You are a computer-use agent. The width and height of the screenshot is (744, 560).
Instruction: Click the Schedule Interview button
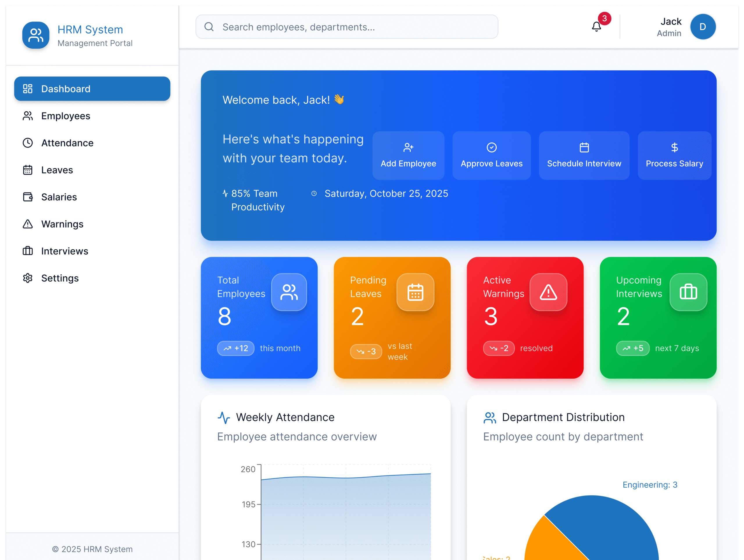pyautogui.click(x=584, y=155)
